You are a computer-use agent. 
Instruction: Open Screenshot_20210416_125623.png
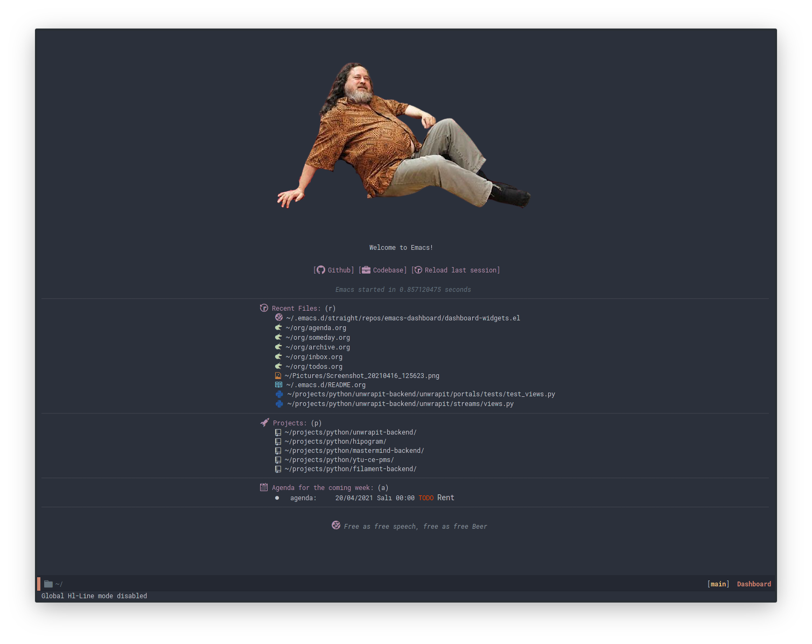tap(362, 376)
